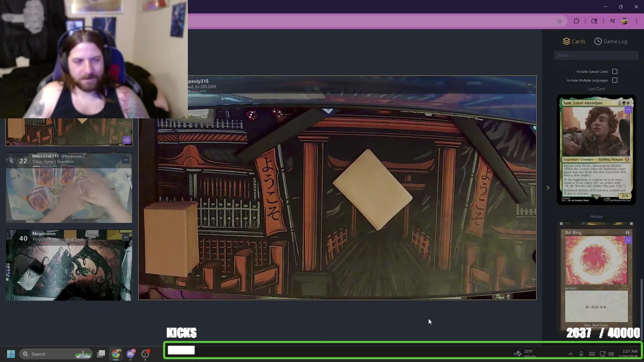Screen dimensions: 644x362
Task: Click the blue triangle marker atop main feed
Action: (x=328, y=111)
